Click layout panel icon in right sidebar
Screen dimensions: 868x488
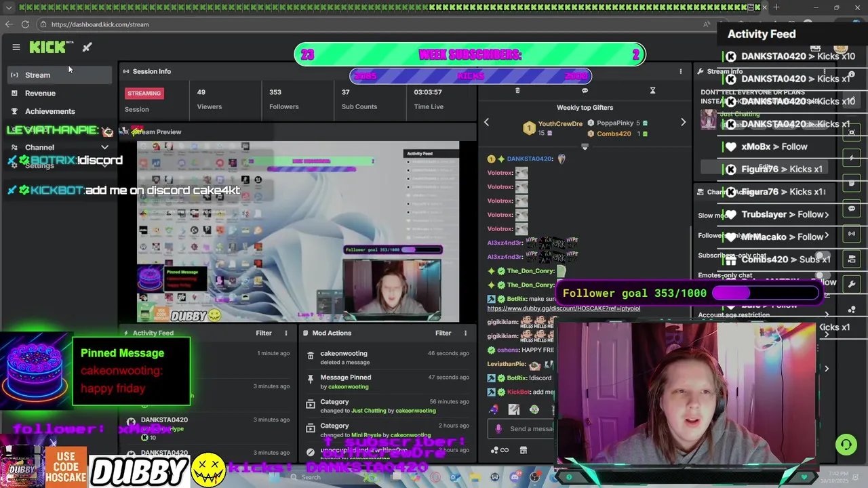click(852, 259)
